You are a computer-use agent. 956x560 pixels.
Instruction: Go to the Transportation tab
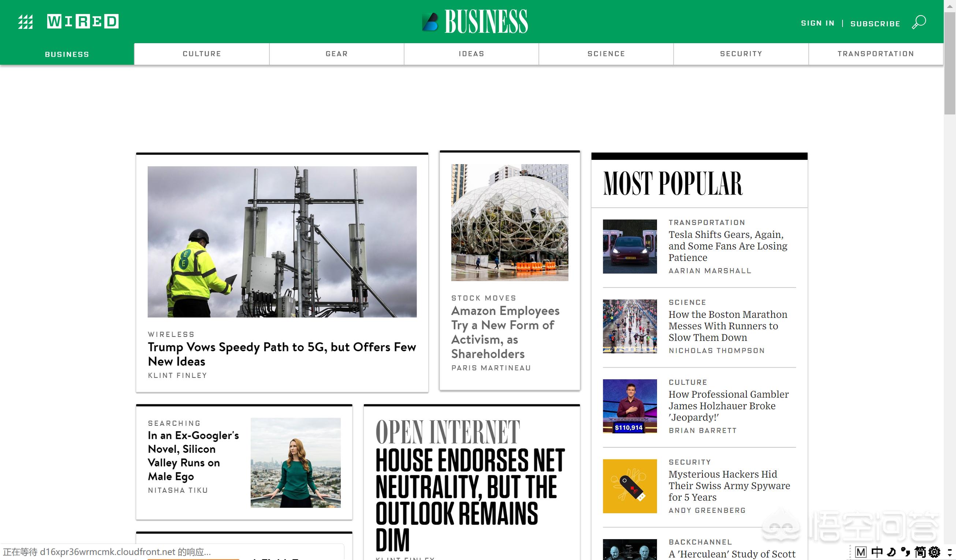(875, 54)
